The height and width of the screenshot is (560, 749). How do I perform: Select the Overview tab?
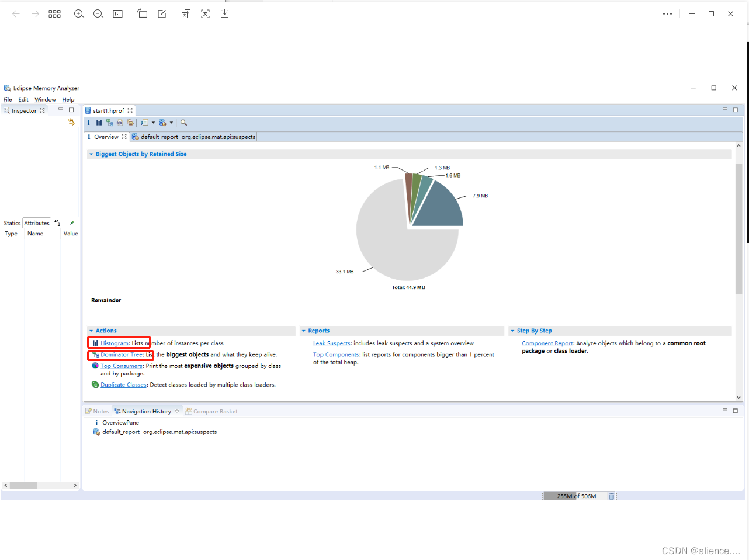coord(106,137)
